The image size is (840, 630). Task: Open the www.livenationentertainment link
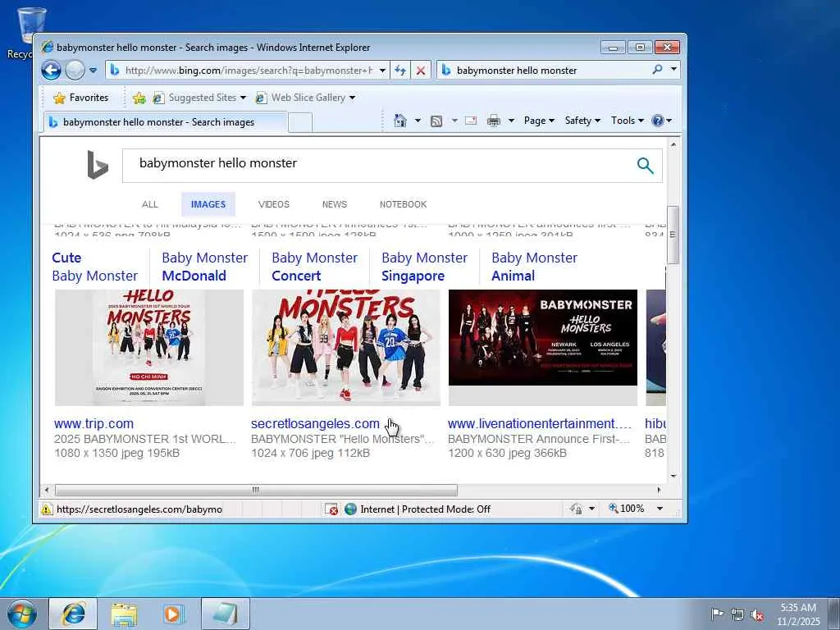point(540,424)
